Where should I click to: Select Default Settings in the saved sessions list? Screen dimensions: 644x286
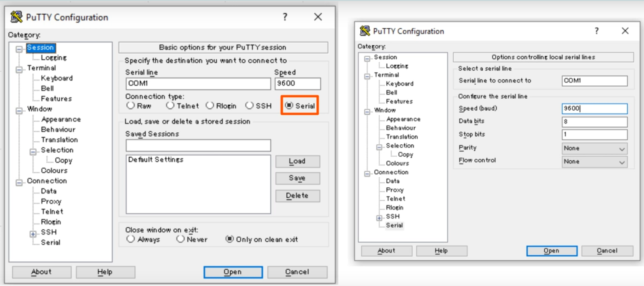tap(156, 160)
